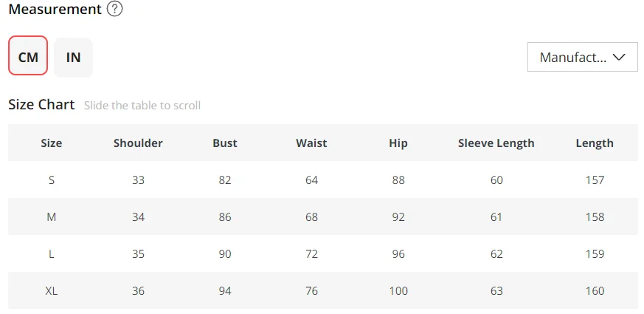Open the Manufacturer size dropdown
Image resolution: width=644 pixels, height=314 pixels.
(582, 57)
